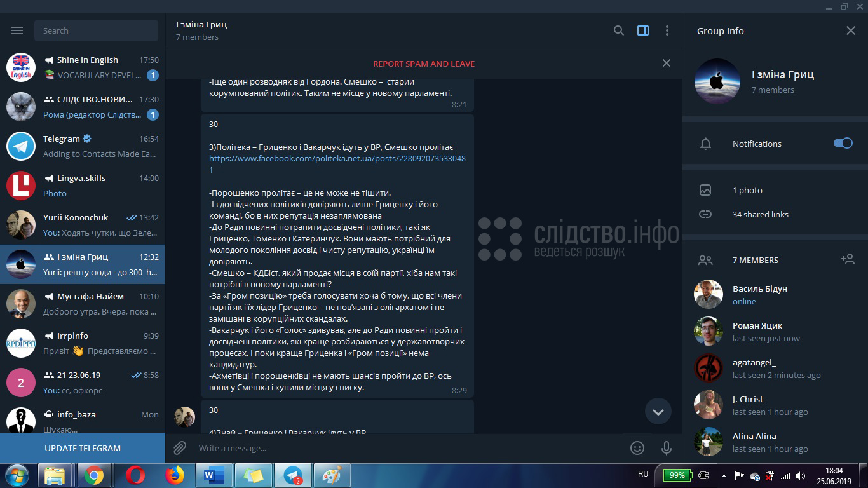Open the hamburger main menu
The width and height of the screenshot is (868, 488).
tap(17, 30)
